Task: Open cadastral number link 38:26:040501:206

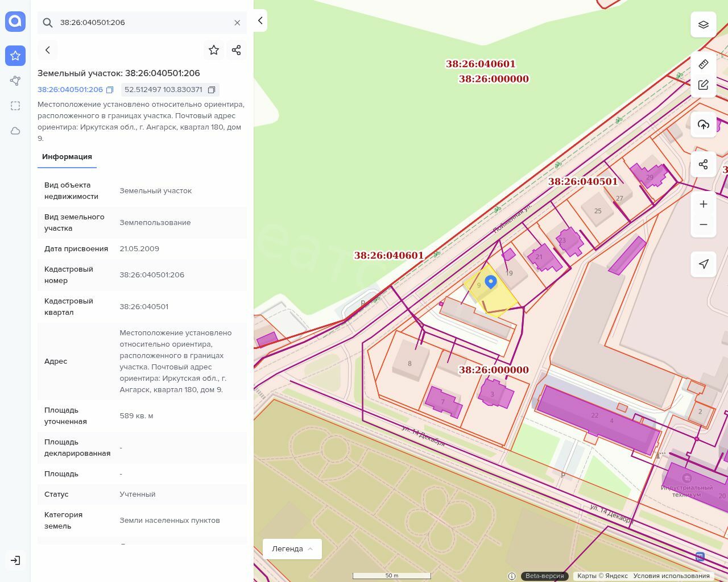Action: (70, 90)
